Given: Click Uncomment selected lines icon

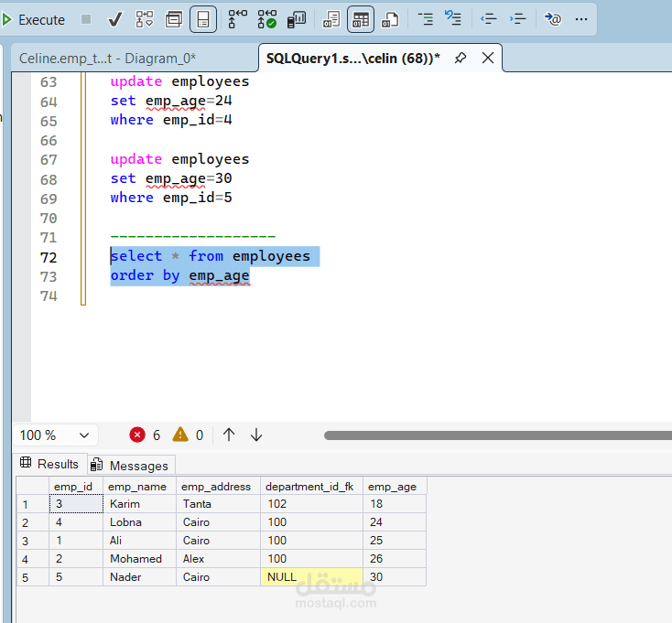Looking at the screenshot, I should [x=453, y=19].
